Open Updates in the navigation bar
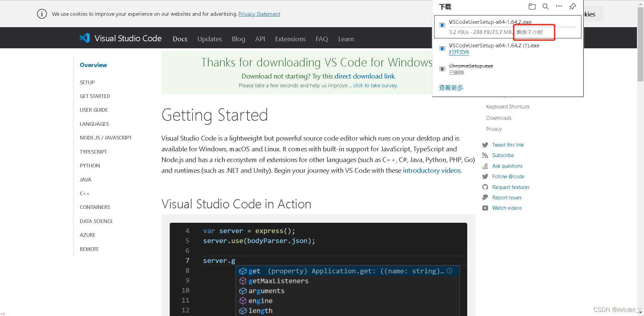 click(210, 39)
